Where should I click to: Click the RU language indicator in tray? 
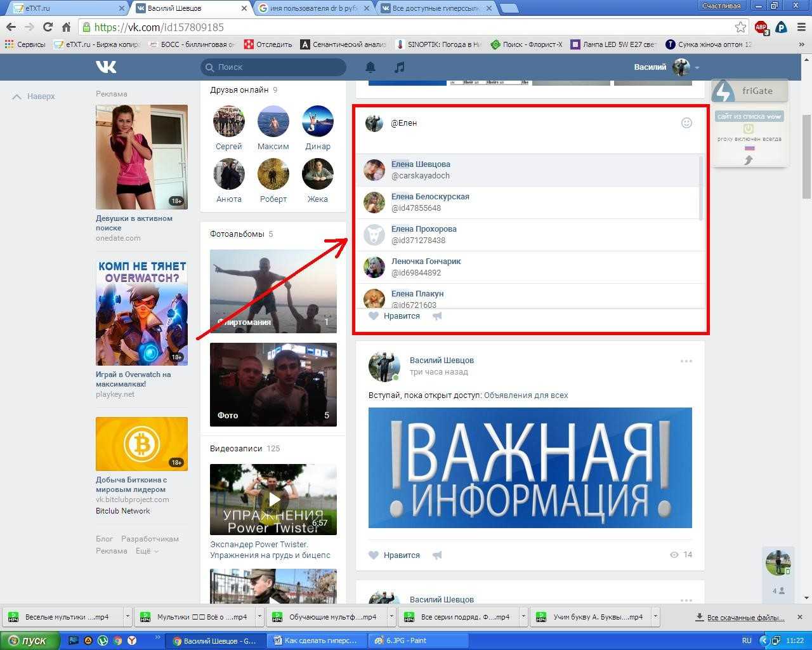tap(747, 640)
